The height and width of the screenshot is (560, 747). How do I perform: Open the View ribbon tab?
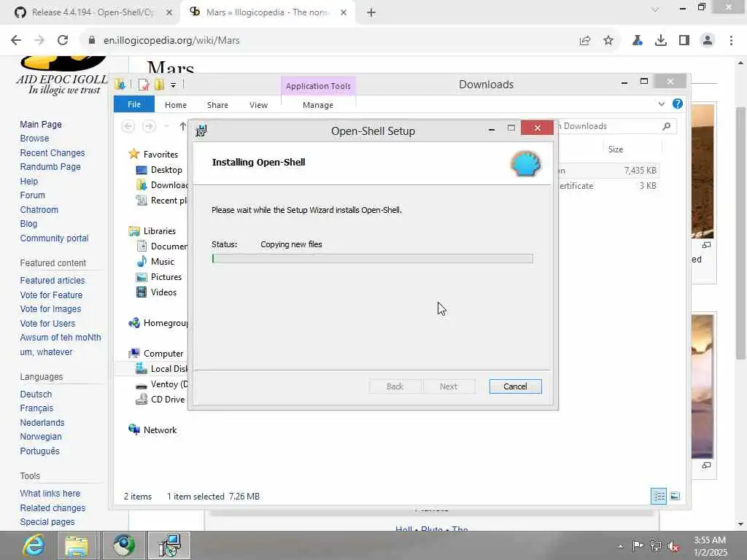click(258, 105)
